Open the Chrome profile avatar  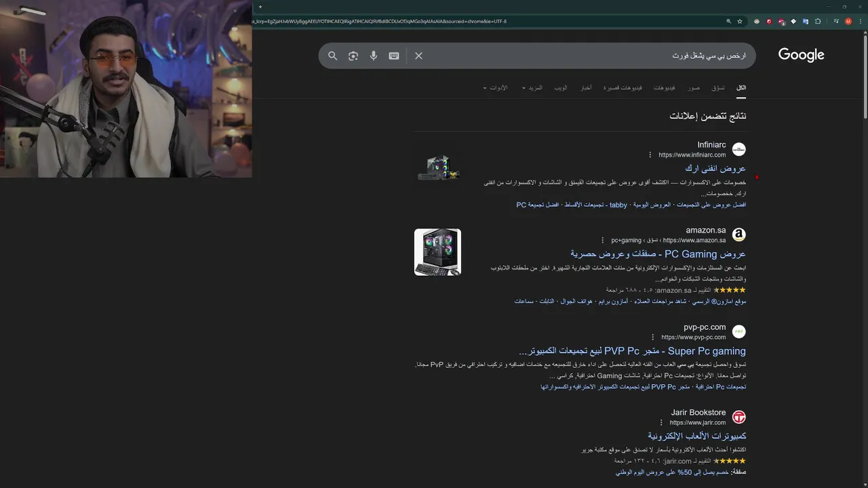point(848,21)
